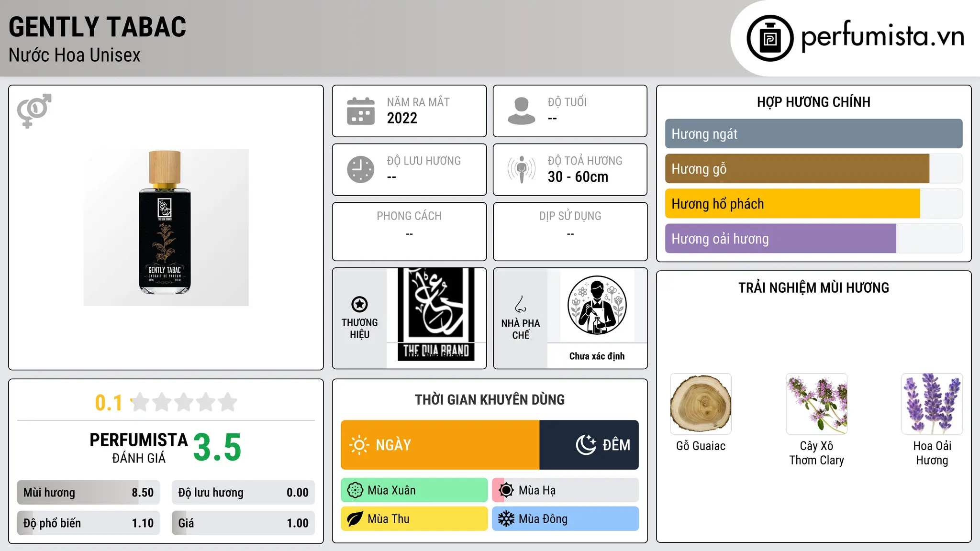Click the Hương oải hương accord bar
The image size is (980, 551).
click(814, 239)
